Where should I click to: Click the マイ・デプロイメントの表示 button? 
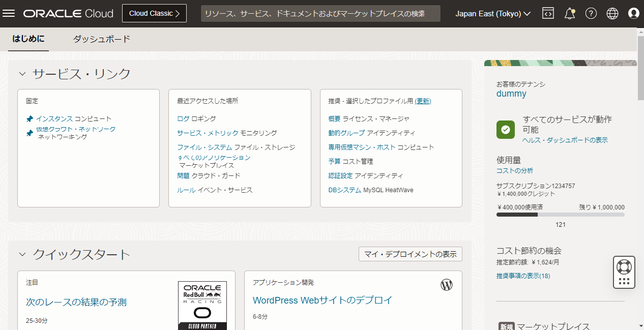(x=410, y=254)
